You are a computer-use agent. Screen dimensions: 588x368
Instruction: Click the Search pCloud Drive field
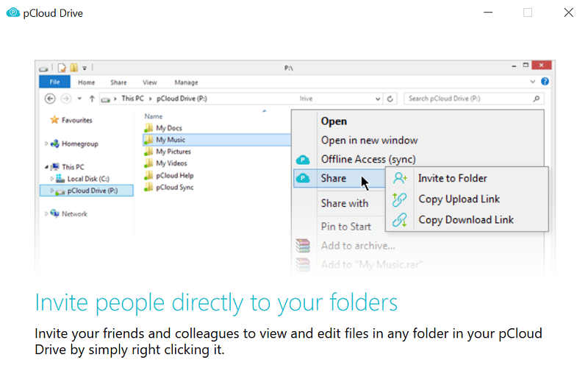[x=469, y=99]
